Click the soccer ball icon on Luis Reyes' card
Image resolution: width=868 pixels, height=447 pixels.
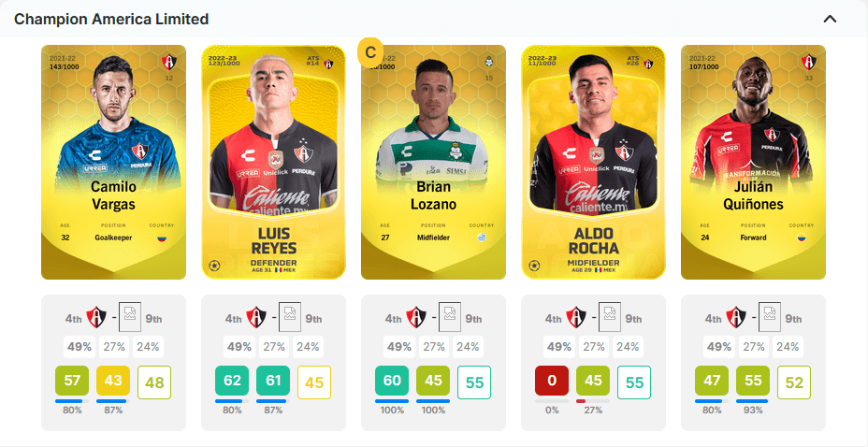point(215,266)
